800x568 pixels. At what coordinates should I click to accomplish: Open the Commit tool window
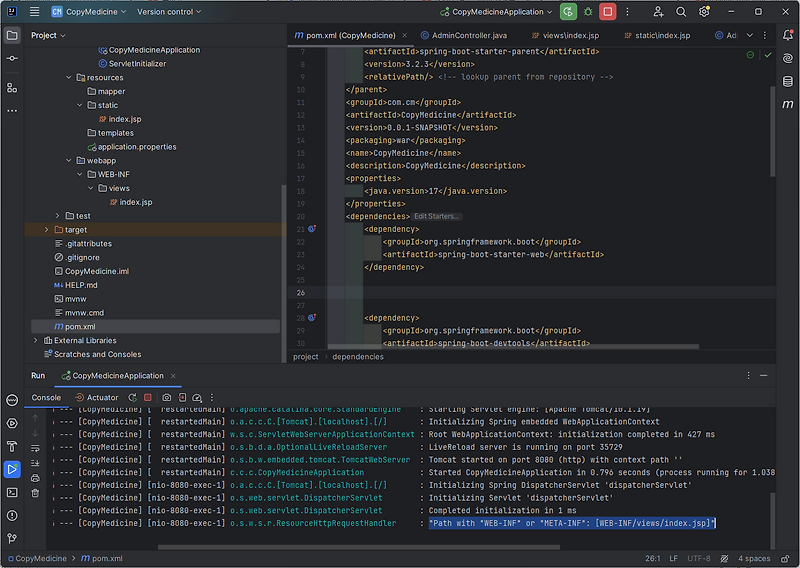(x=12, y=59)
